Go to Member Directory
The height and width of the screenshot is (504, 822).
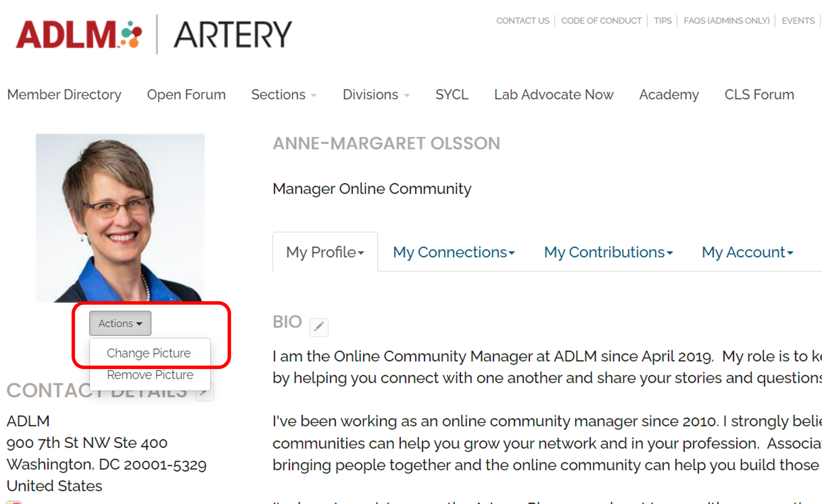pyautogui.click(x=64, y=95)
